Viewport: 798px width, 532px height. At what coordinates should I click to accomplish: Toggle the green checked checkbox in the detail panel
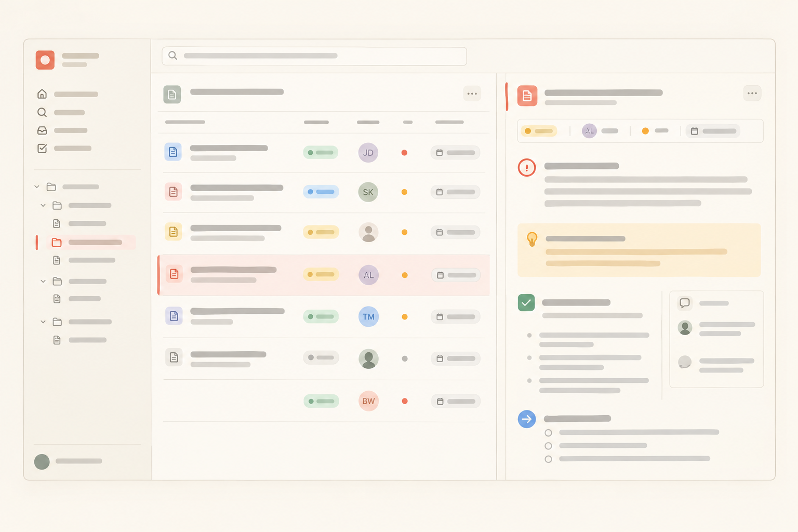pyautogui.click(x=526, y=302)
